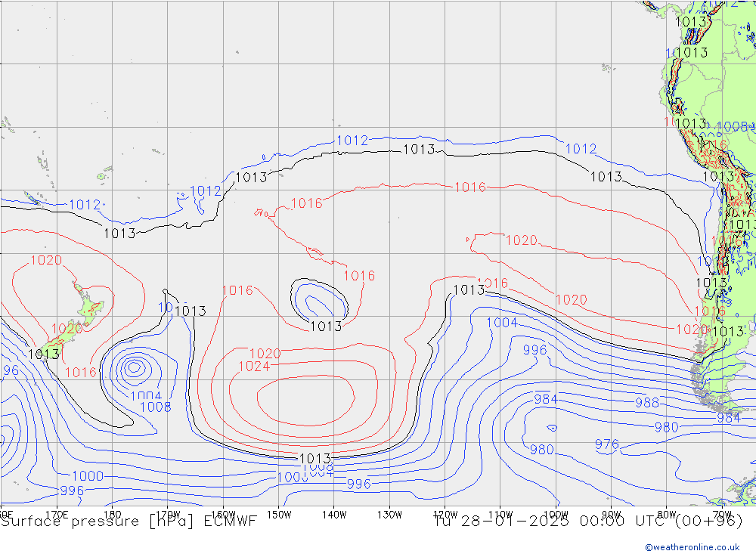
Task: Click the blue 1000 isobar label
Action: (x=88, y=476)
